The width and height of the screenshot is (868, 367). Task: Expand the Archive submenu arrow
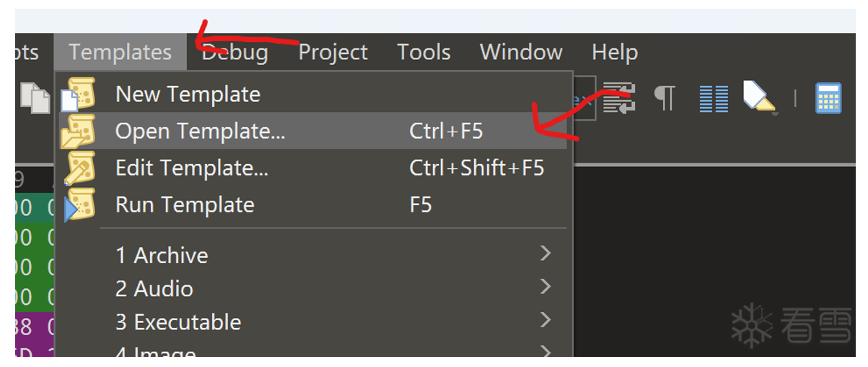pos(545,254)
